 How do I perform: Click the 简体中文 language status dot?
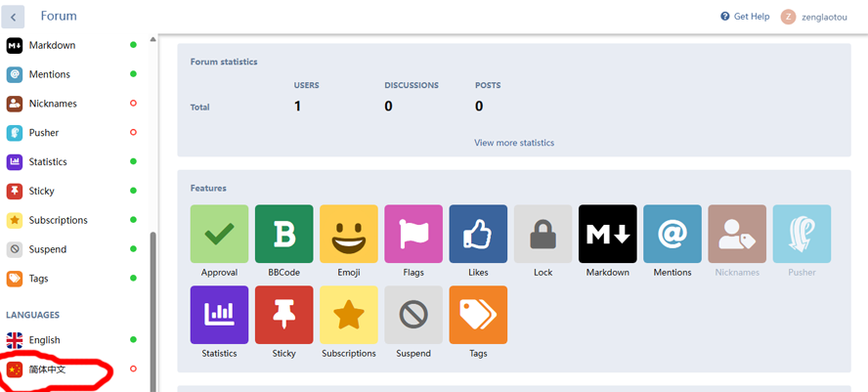point(134,370)
